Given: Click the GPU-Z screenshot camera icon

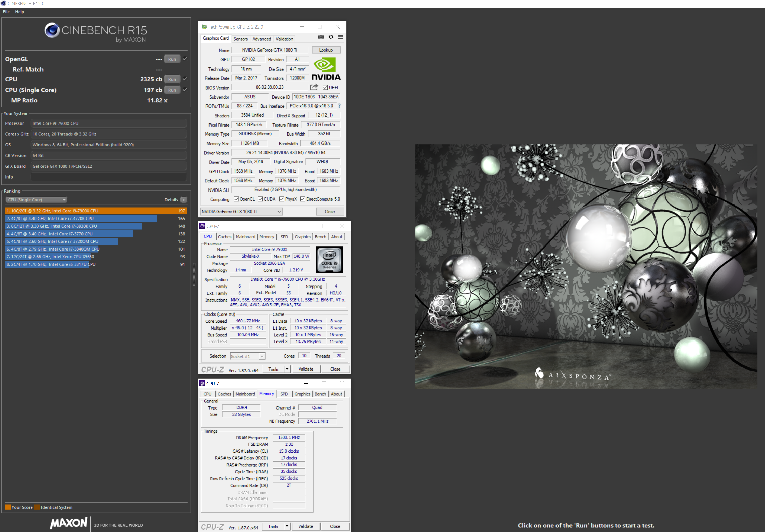Looking at the screenshot, I should pyautogui.click(x=321, y=37).
